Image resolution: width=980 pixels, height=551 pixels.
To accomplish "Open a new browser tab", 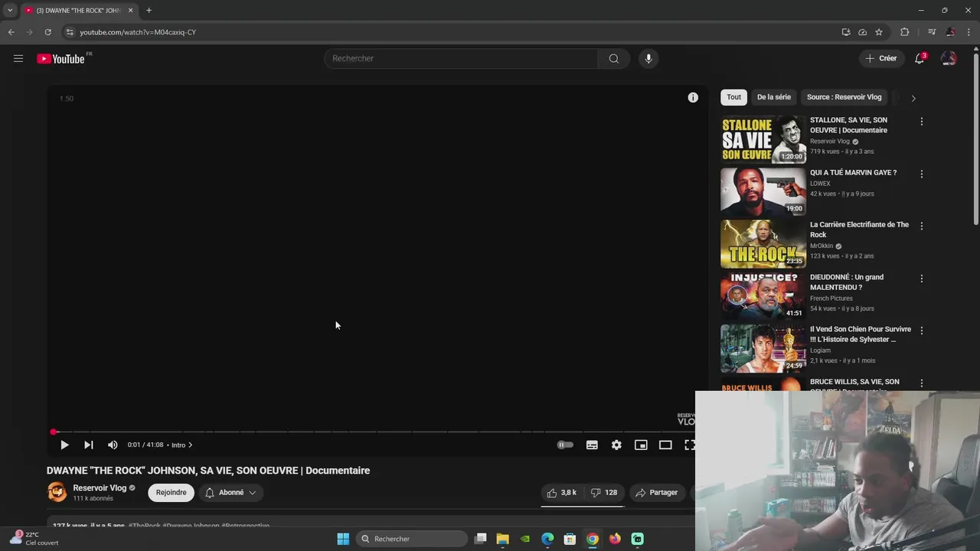I will click(x=149, y=11).
